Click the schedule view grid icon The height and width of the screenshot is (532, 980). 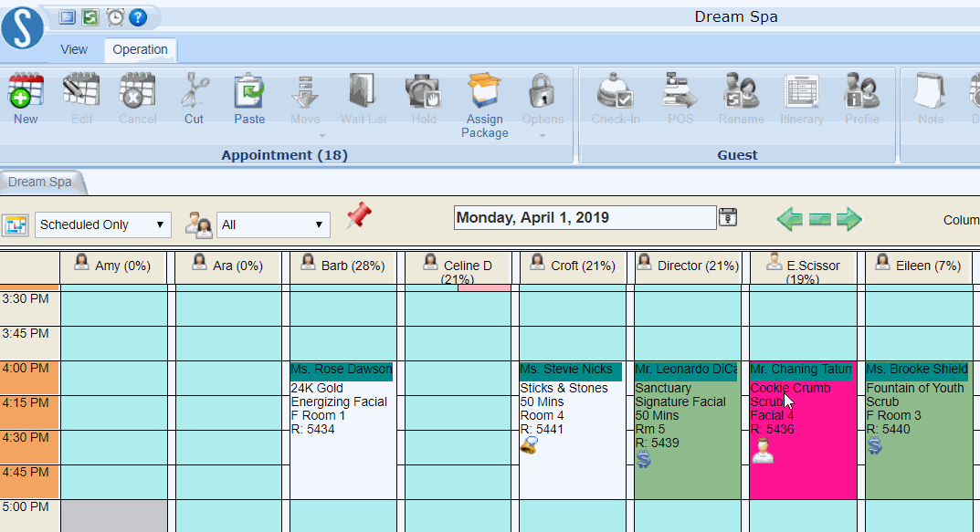pos(16,224)
